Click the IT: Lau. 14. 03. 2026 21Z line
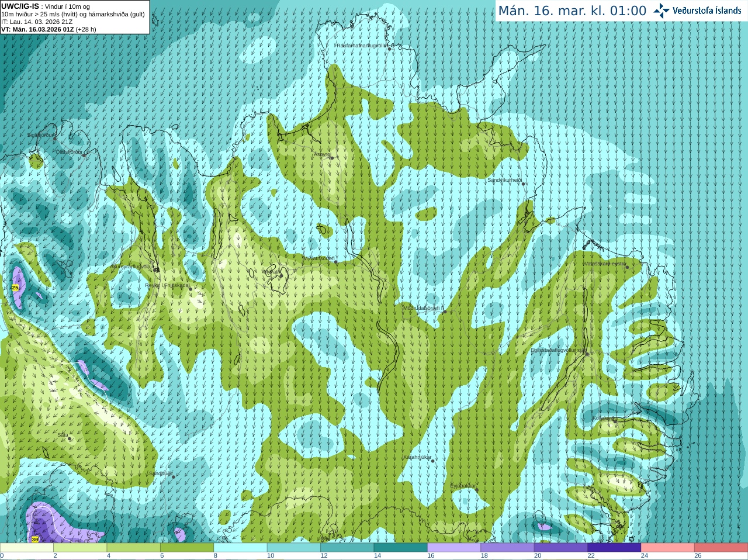748x560 pixels. (x=37, y=22)
